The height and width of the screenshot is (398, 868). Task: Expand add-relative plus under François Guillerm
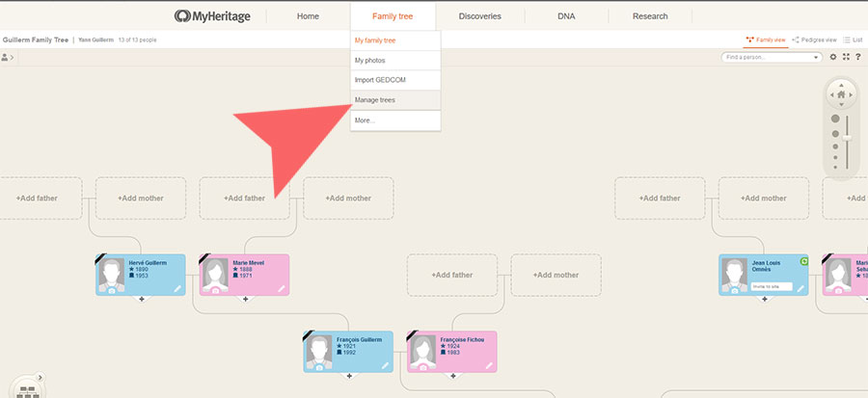coord(349,376)
